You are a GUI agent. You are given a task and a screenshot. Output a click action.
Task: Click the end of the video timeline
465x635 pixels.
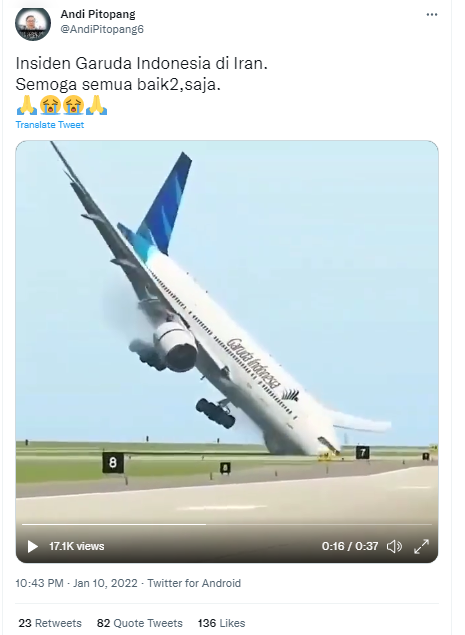pos(431,524)
